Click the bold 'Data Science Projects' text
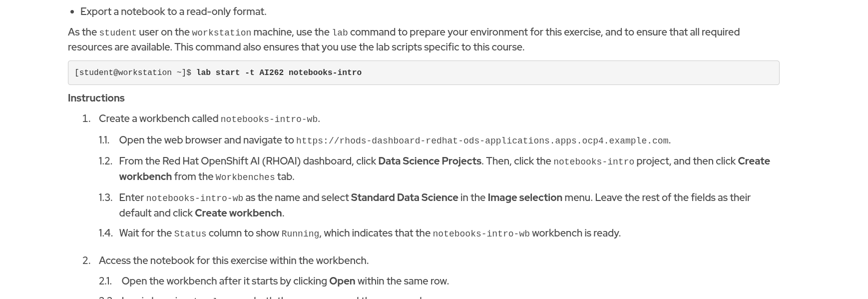 [x=430, y=161]
